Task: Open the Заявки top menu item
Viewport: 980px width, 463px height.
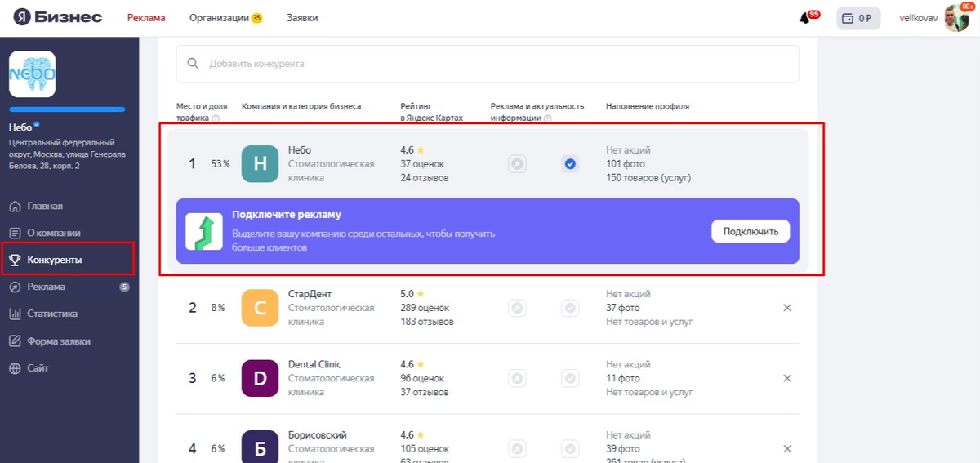Action: click(302, 18)
